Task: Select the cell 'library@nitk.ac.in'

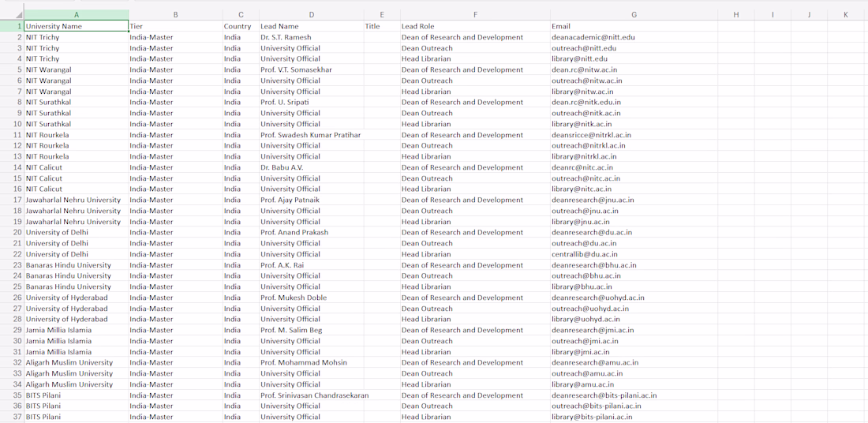Action: tap(634, 124)
